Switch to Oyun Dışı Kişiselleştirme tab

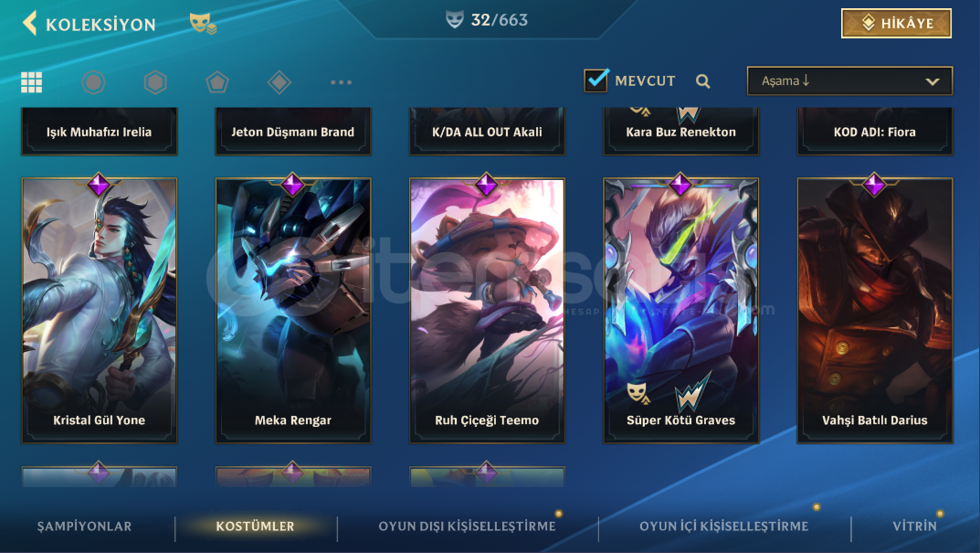pos(467,526)
